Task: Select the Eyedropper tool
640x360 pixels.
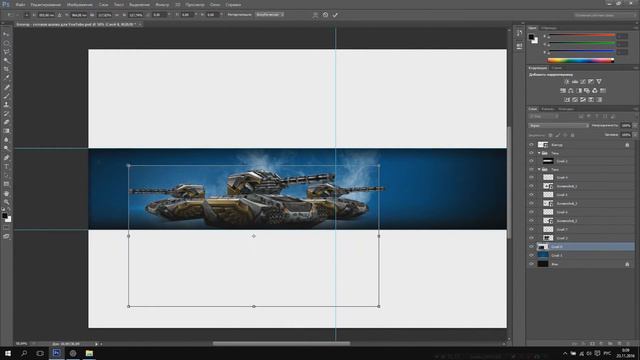Action: click(7, 78)
